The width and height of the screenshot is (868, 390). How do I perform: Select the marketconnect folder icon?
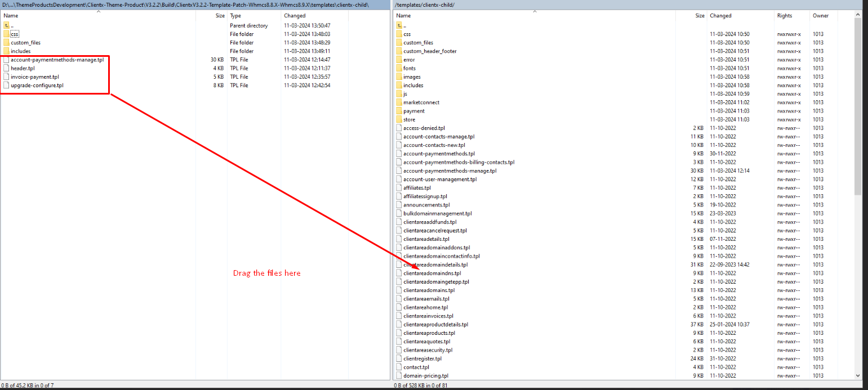tap(399, 102)
